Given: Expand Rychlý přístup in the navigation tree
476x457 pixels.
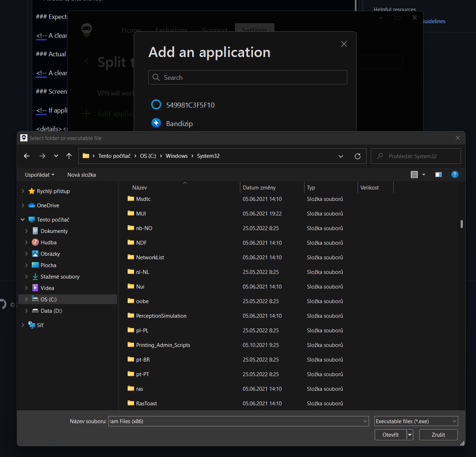Looking at the screenshot, I should [x=23, y=191].
